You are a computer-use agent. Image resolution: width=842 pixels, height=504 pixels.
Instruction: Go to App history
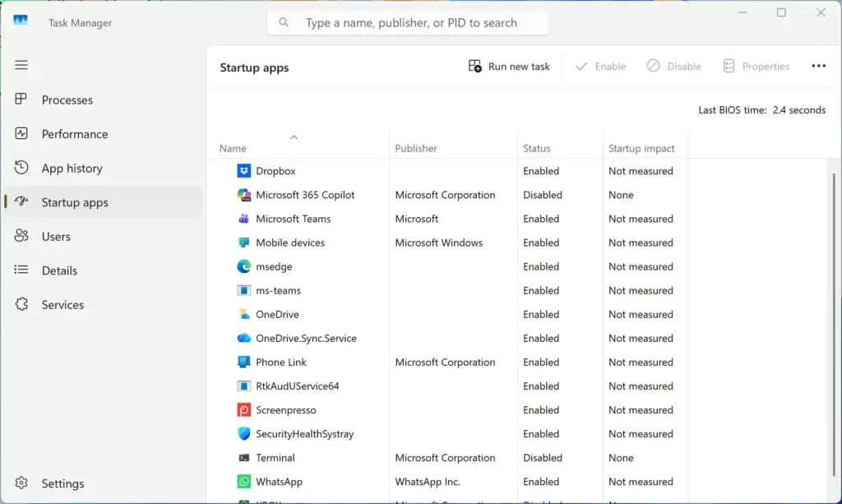tap(103, 168)
